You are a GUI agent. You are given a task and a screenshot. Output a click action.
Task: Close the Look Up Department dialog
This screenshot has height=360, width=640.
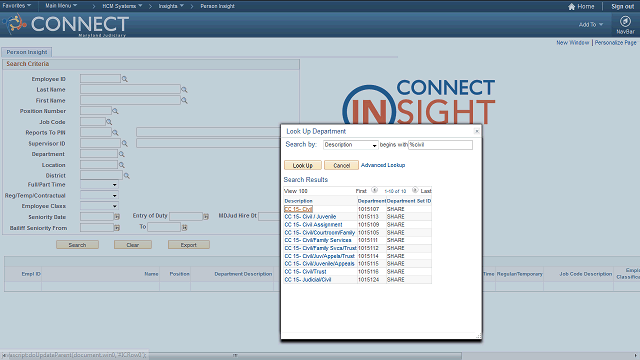click(x=476, y=131)
